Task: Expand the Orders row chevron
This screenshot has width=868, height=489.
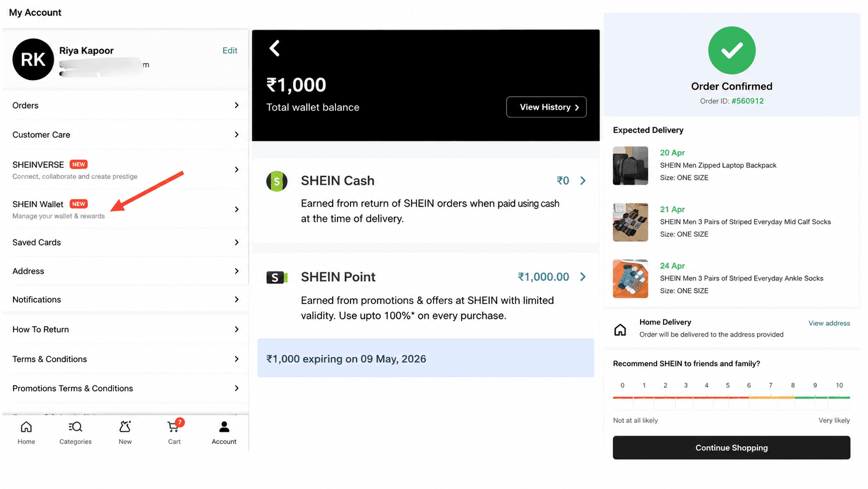Action: pos(237,105)
